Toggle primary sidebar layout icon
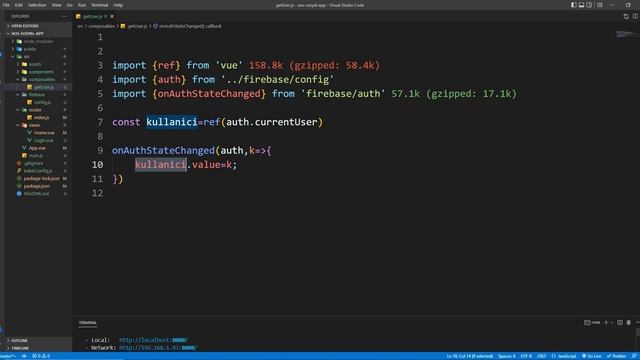640x360 pixels. tap(573, 5)
